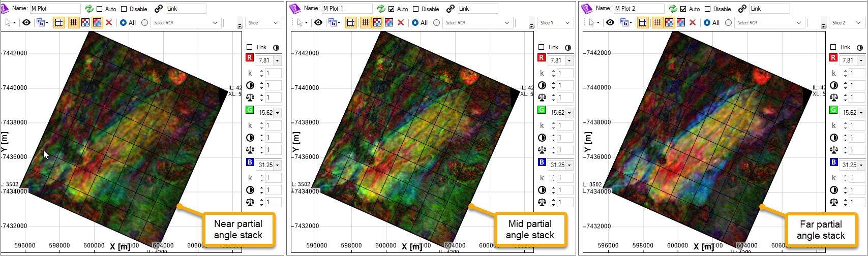Check the Disable checkbox in M Plot 1
This screenshot has height=256, width=868.
416,9
